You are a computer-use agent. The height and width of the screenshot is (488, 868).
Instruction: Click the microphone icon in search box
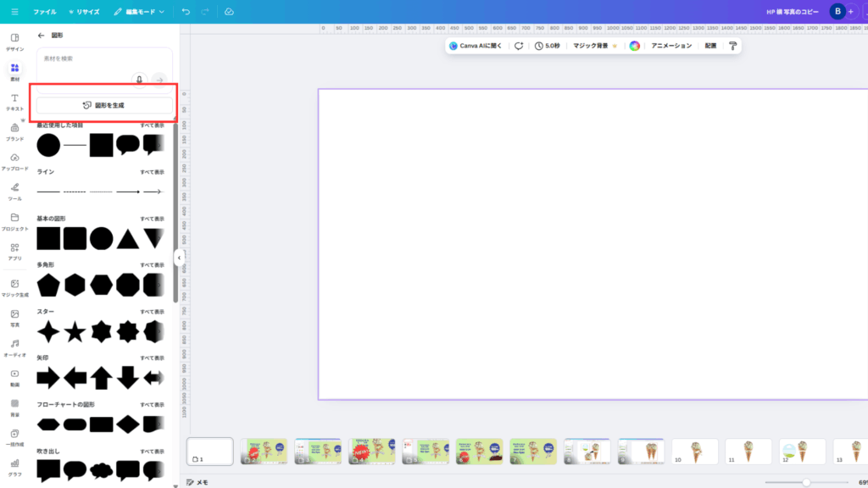coord(140,79)
